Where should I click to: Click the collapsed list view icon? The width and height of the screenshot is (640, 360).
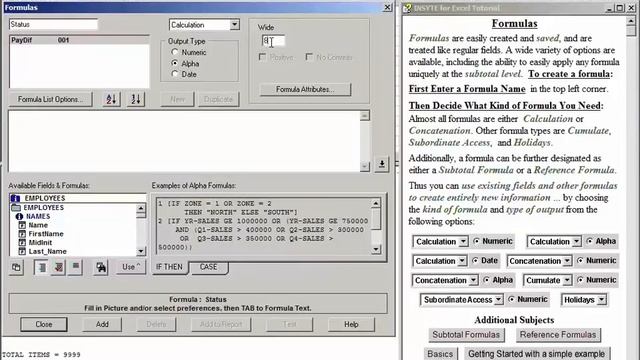click(76, 268)
